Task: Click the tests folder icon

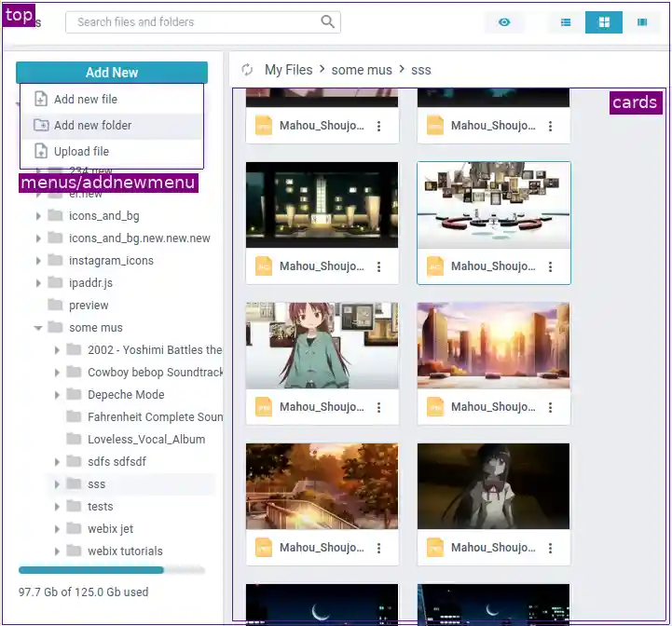Action: tap(74, 506)
